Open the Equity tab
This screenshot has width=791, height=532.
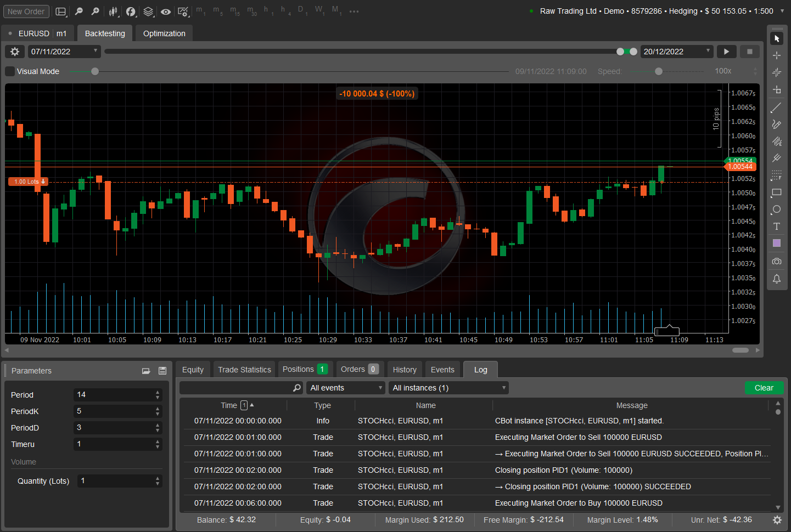tap(193, 370)
